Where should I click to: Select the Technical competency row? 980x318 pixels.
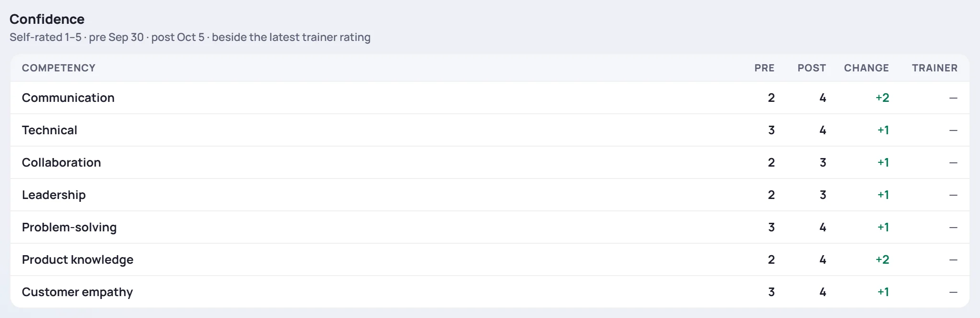pyautogui.click(x=490, y=130)
